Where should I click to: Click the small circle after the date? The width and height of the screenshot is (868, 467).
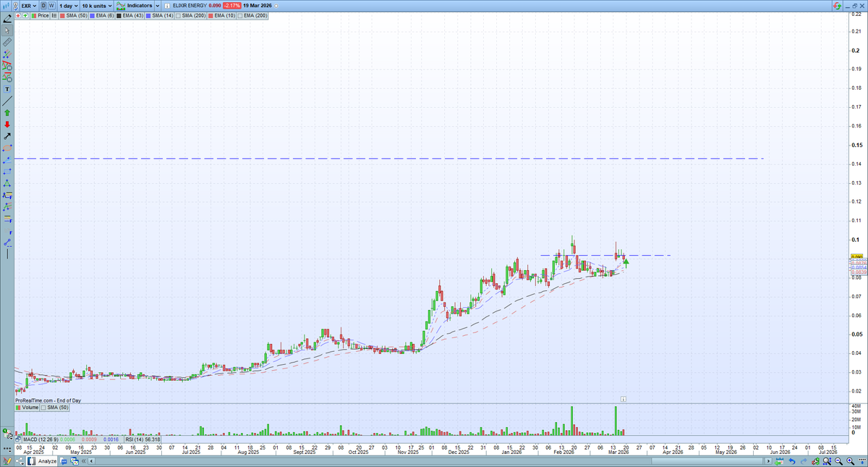point(276,6)
